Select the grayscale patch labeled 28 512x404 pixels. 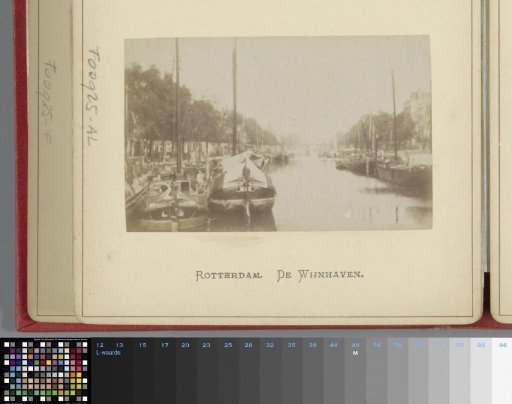(x=249, y=371)
